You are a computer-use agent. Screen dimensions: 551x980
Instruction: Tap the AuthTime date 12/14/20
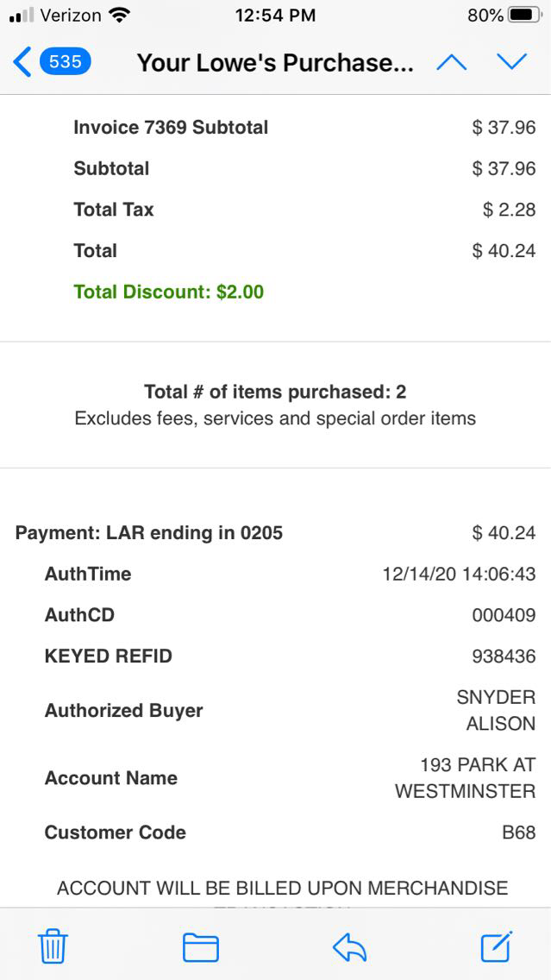[x=459, y=575]
